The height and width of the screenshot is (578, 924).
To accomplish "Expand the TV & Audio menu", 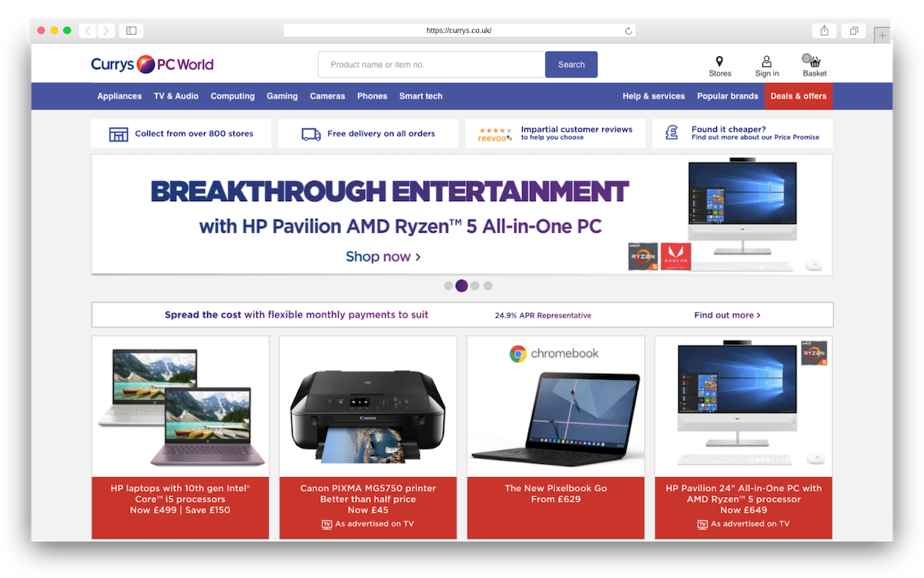I will click(x=176, y=96).
